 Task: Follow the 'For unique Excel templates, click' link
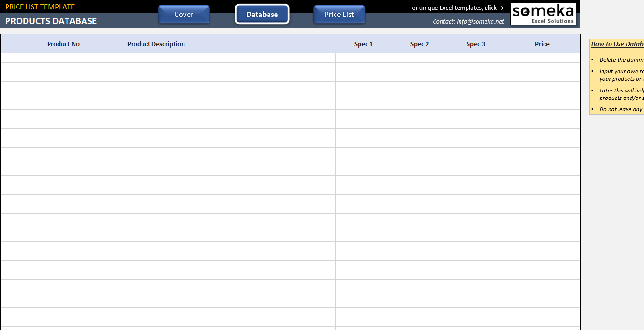coord(456,8)
